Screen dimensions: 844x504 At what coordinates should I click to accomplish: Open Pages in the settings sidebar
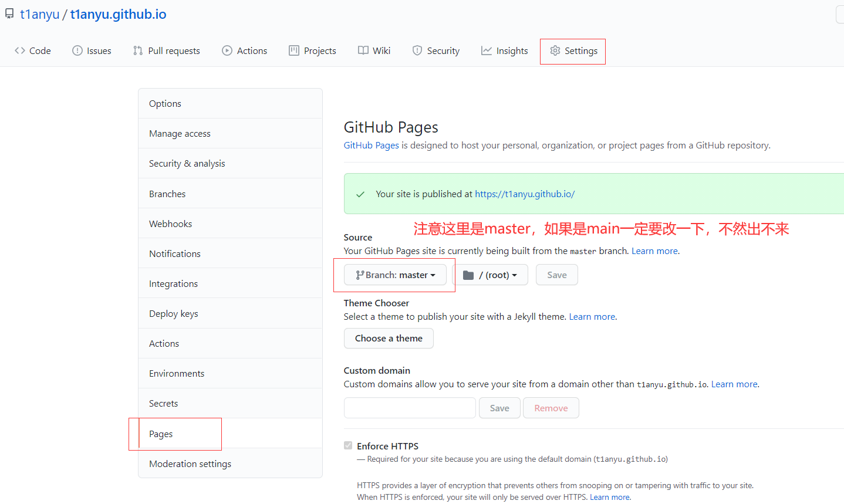tap(161, 434)
